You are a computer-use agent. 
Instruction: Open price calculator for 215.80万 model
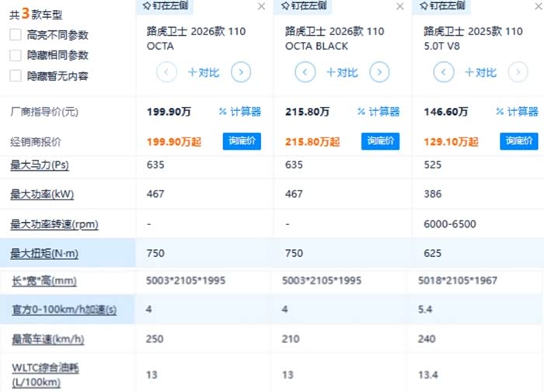pos(378,112)
